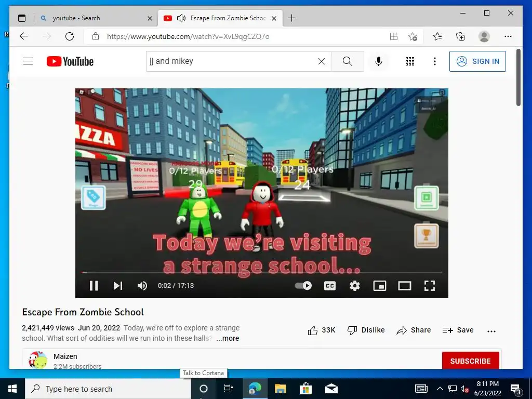Talk to Cortana from taskbar

203,389
